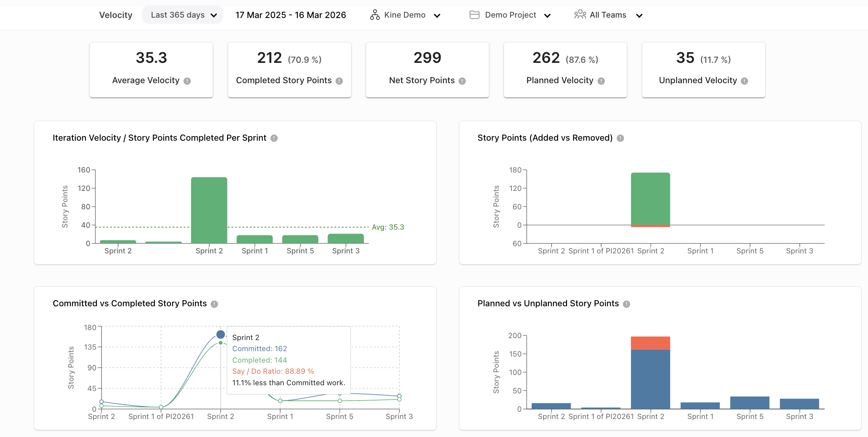The width and height of the screenshot is (868, 437).
Task: Open the Unplanned Velocity info icon
Action: click(744, 81)
